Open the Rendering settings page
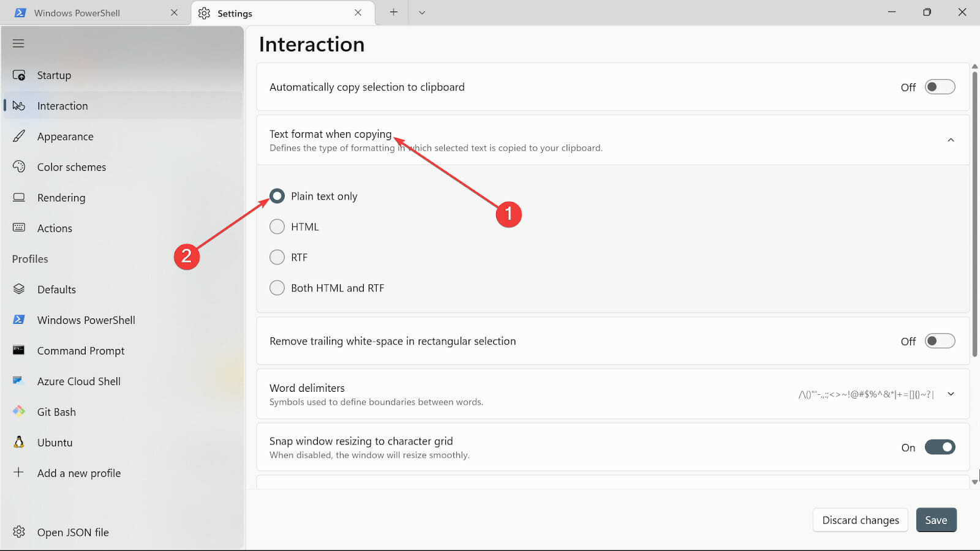Screen dimensions: 980x551 pos(123,198)
